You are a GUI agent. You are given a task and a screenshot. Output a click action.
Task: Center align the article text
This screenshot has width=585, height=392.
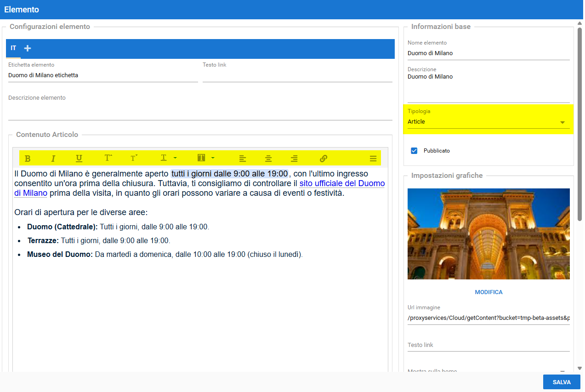coord(268,159)
